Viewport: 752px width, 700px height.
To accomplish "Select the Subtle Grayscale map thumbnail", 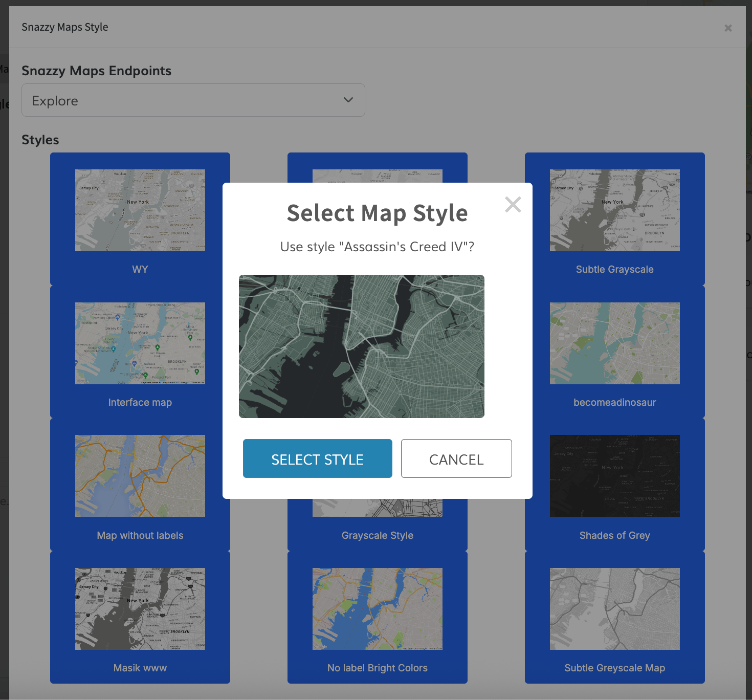I will tap(614, 210).
